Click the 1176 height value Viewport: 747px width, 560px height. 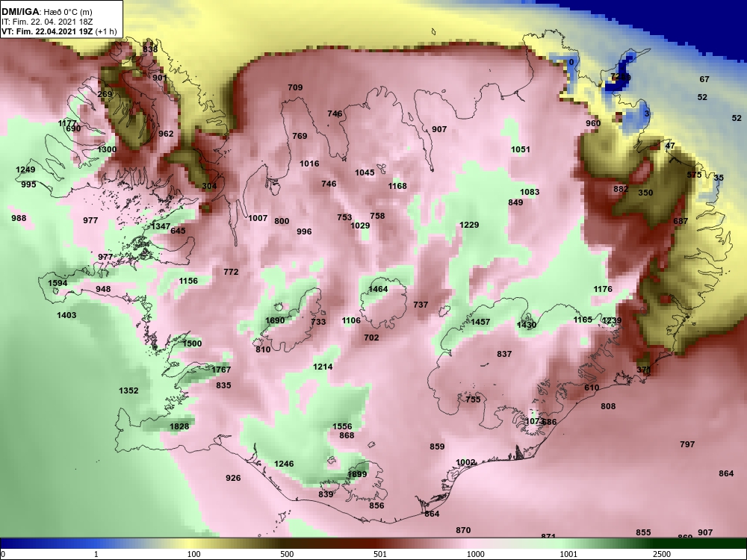tap(603, 288)
